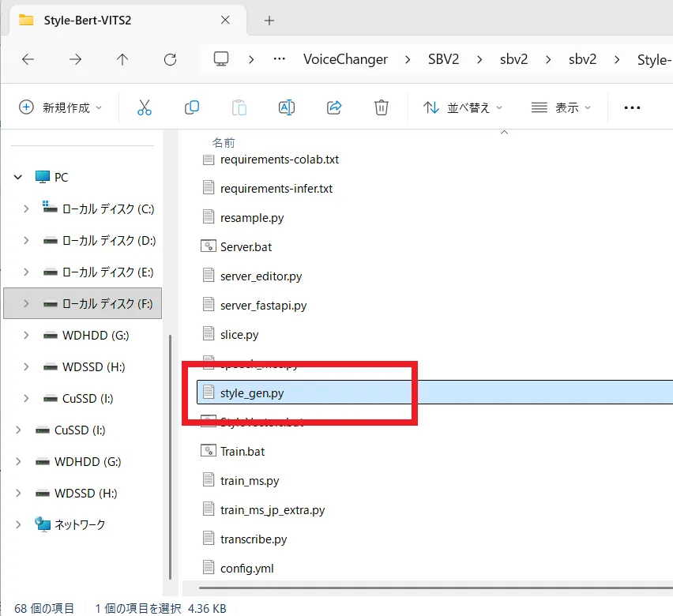Click the 名前 column header

coord(224,143)
